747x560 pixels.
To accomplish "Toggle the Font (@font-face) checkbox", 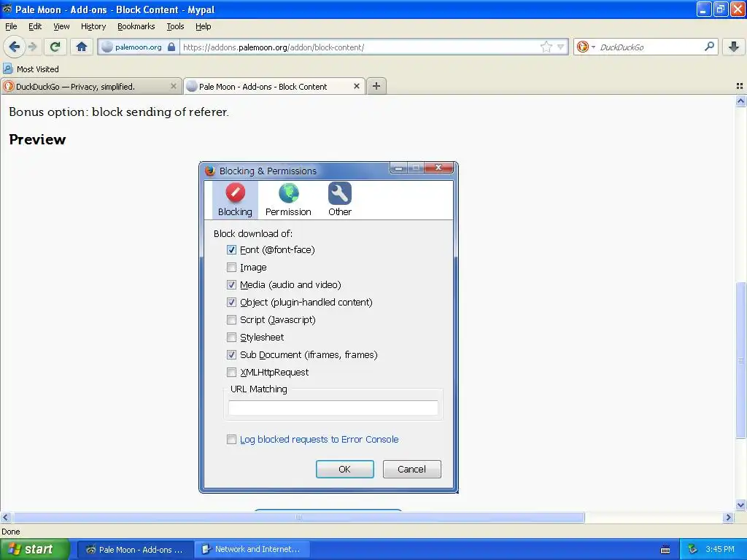I will 231,249.
